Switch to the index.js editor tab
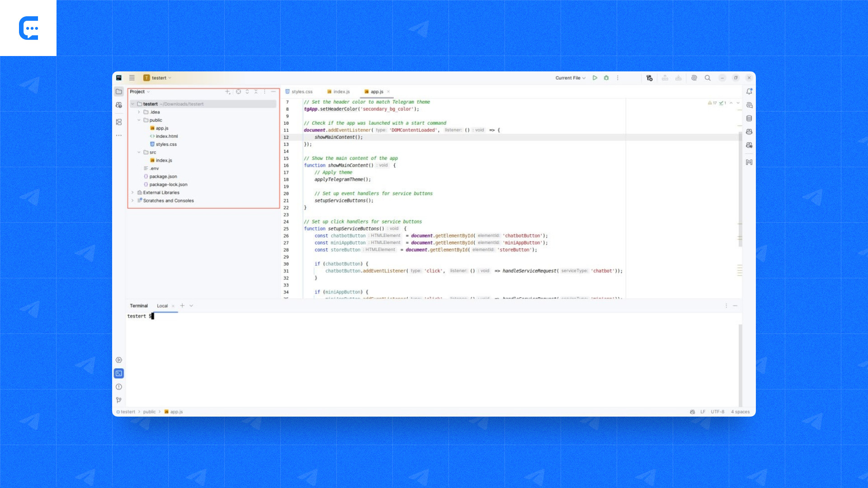 coord(341,92)
